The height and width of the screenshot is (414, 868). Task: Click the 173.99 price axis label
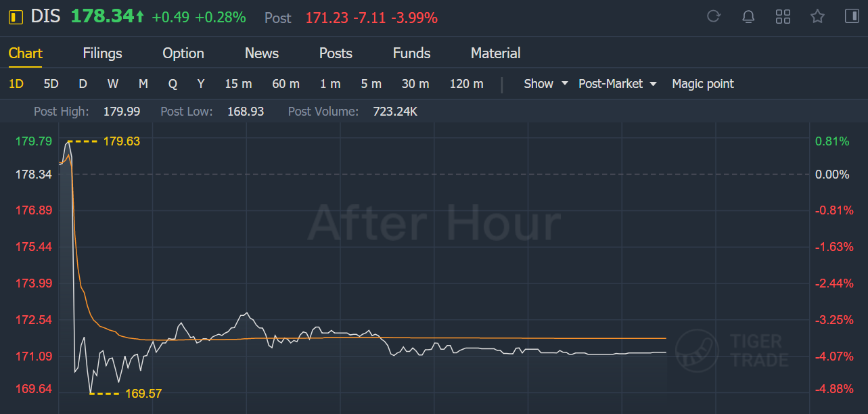pyautogui.click(x=34, y=283)
